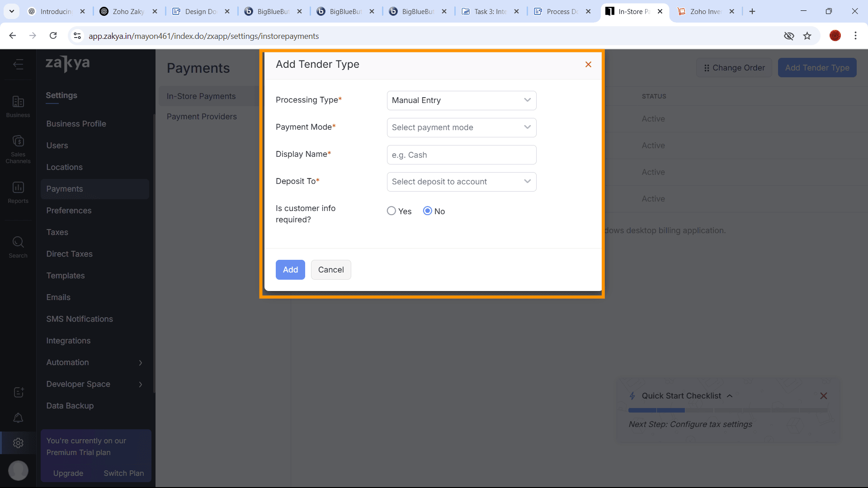Expand the Developer Space submenu

tap(141, 384)
